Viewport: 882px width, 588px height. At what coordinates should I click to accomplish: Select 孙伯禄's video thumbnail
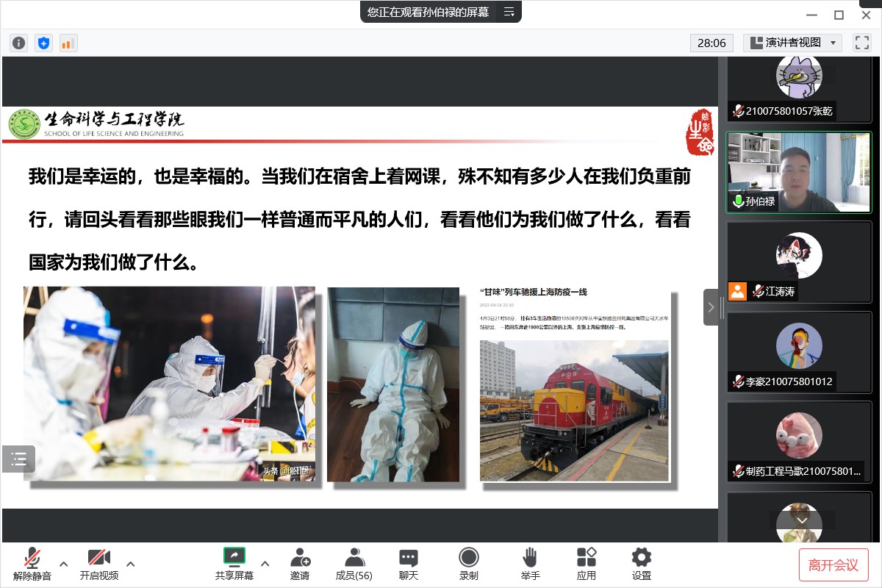tap(799, 173)
